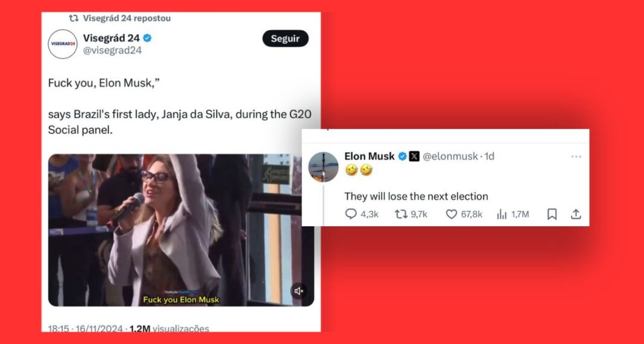Unmute the video with the speaker icon
This screenshot has height=344, width=644.
pyautogui.click(x=298, y=291)
